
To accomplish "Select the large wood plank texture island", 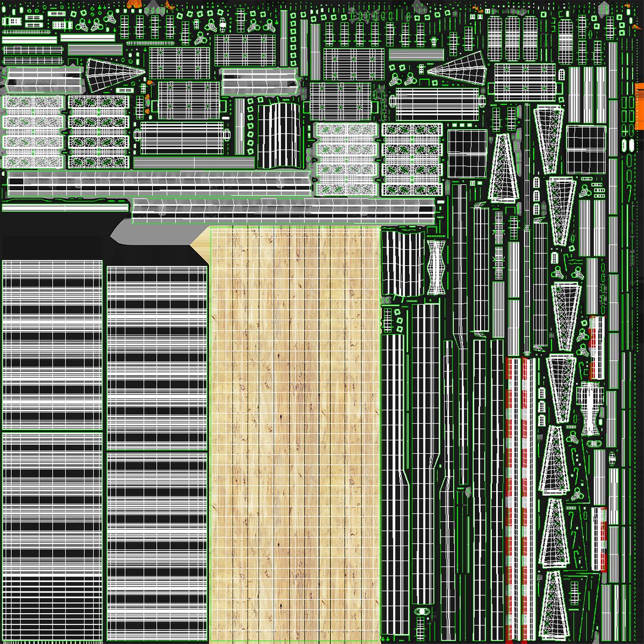I will point(295,434).
